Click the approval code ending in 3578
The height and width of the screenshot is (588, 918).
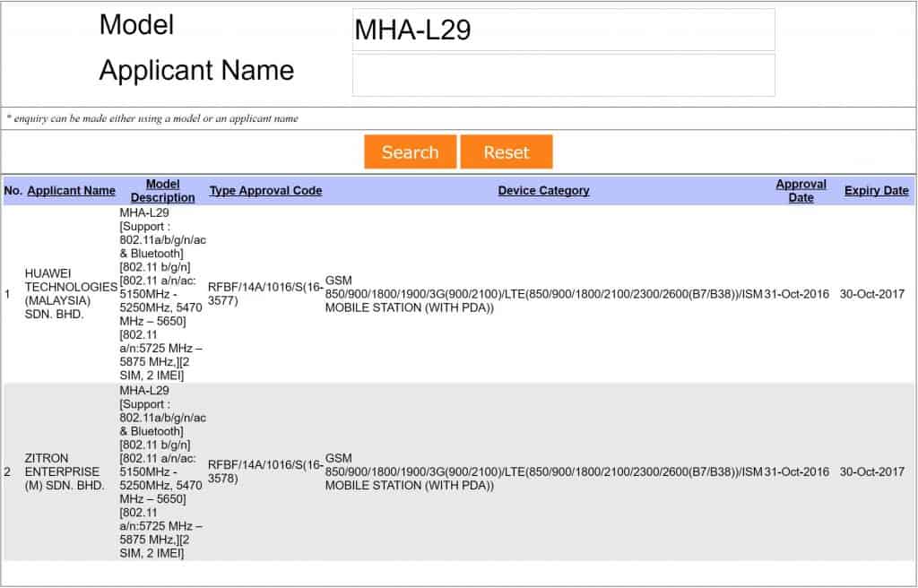tap(265, 471)
